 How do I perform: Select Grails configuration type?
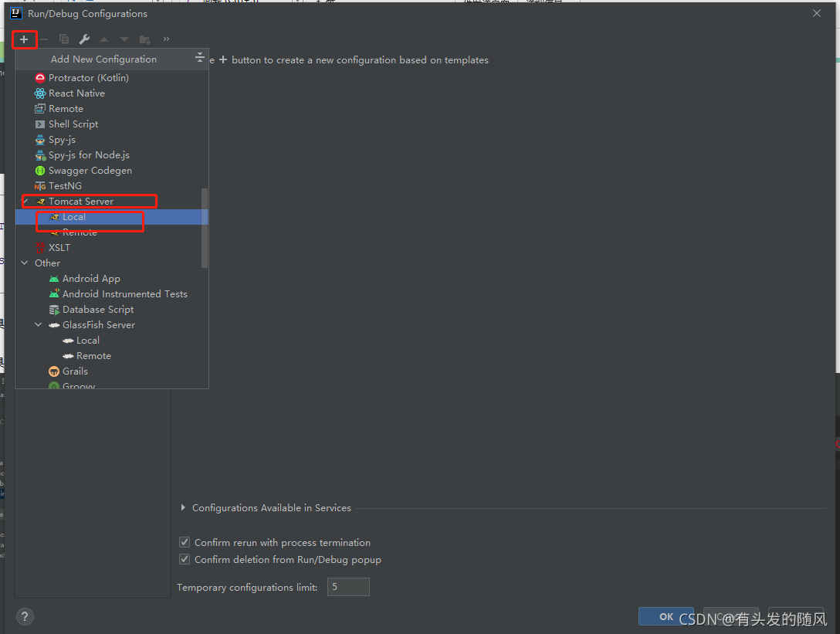(111, 371)
